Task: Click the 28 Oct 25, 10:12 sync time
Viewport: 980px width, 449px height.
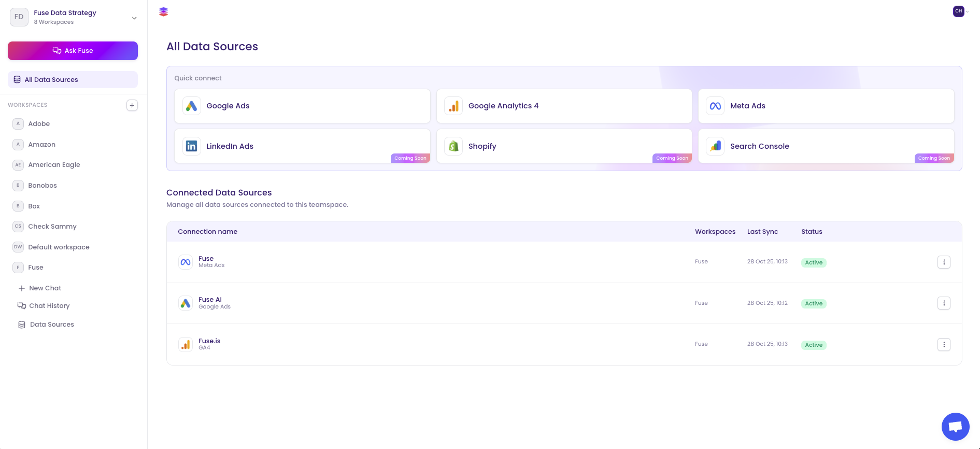Action: click(767, 303)
